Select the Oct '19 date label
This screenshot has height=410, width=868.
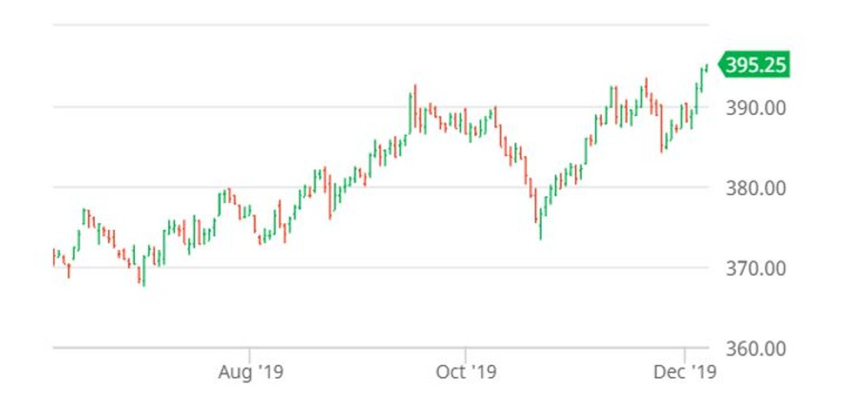tap(466, 372)
